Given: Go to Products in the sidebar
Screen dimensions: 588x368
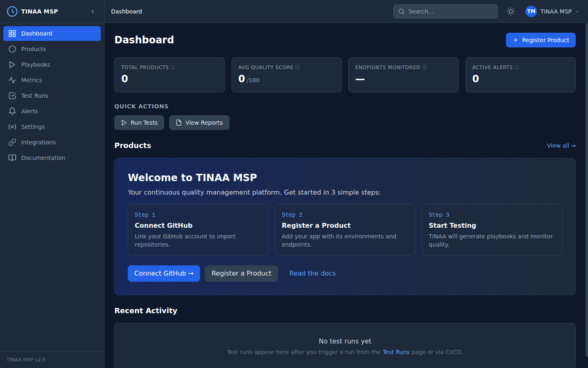Looking at the screenshot, I should 52,49.
